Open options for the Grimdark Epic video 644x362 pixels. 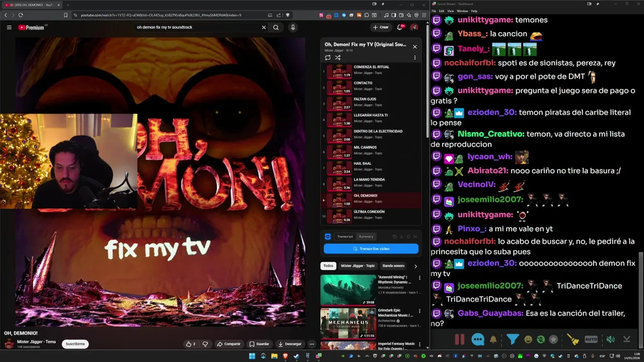[x=420, y=312]
